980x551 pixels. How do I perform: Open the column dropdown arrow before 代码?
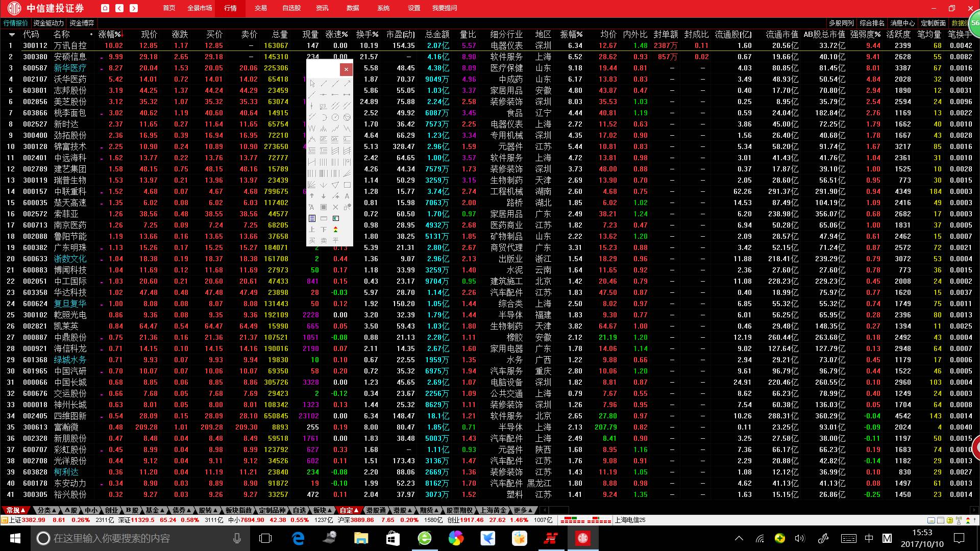point(12,35)
